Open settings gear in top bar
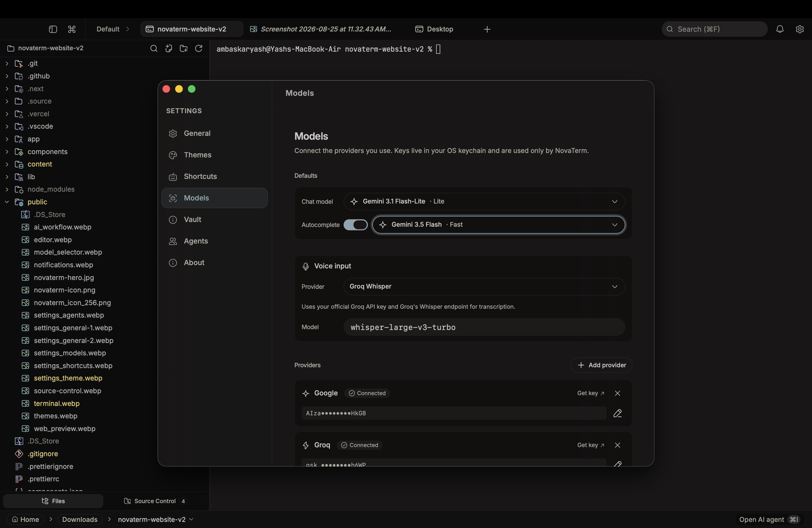 (x=800, y=29)
